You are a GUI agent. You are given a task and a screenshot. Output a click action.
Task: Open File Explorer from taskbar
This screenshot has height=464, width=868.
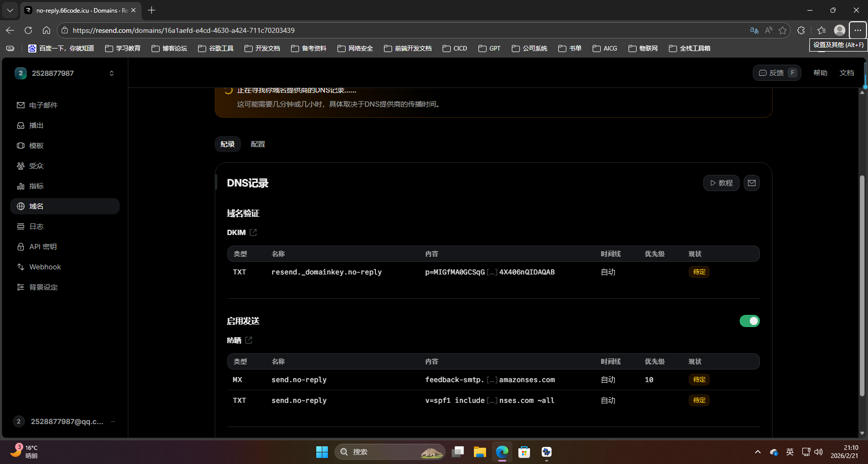click(x=480, y=452)
